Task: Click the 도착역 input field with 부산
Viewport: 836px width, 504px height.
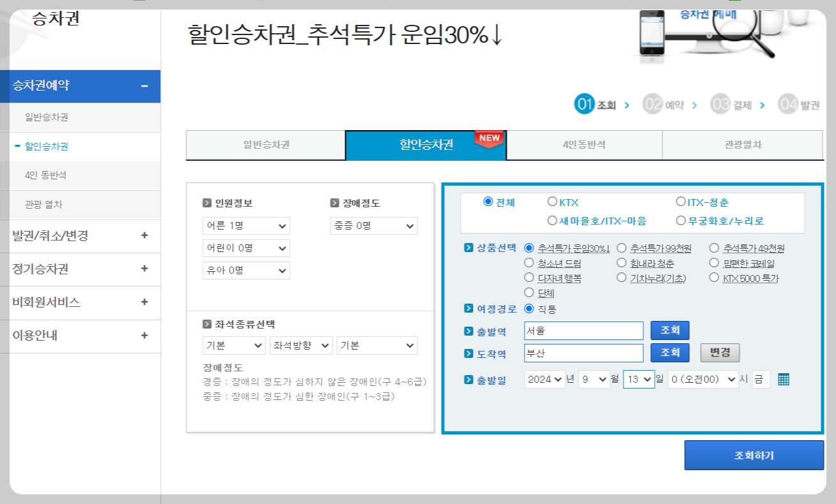Action: coord(584,353)
